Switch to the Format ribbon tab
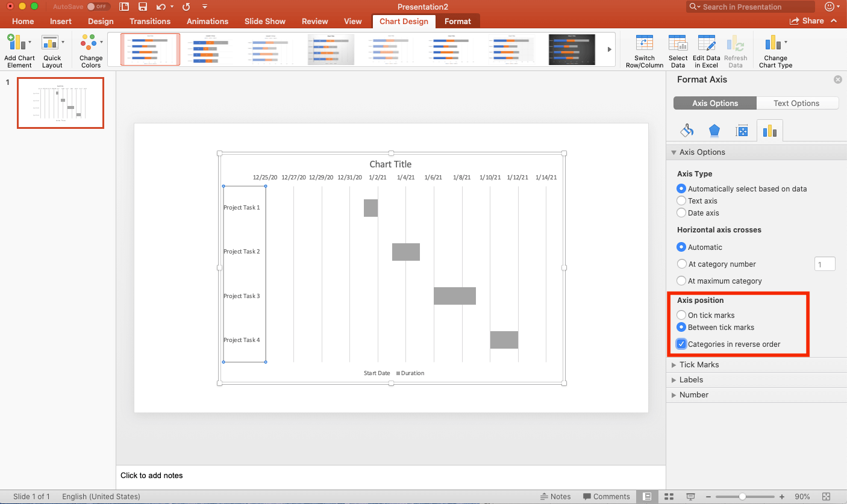 pyautogui.click(x=458, y=21)
